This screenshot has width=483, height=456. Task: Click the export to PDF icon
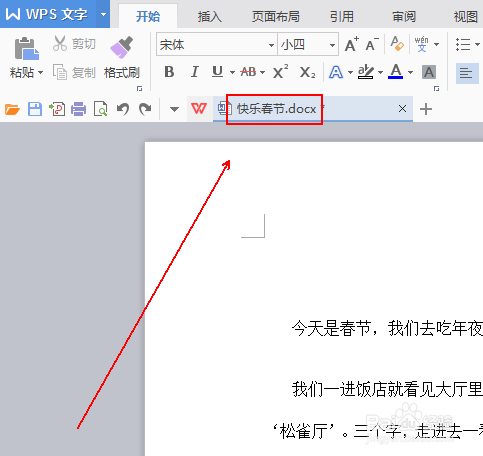57,109
